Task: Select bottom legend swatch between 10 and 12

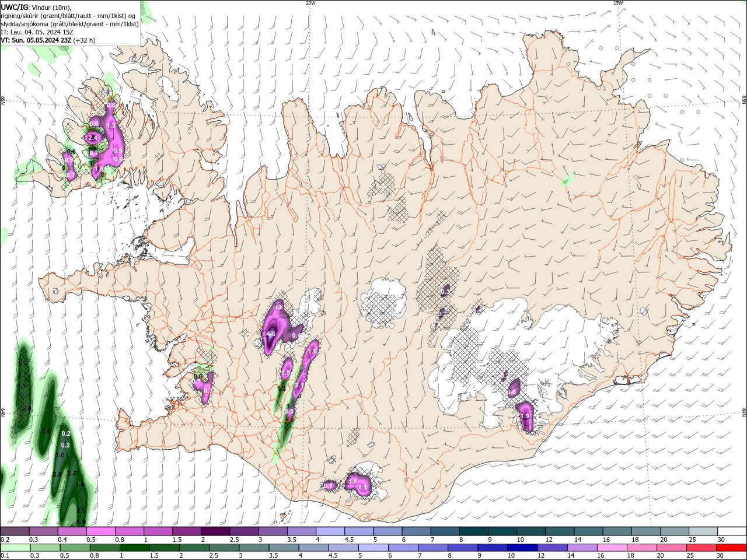Action: pyautogui.click(x=522, y=548)
